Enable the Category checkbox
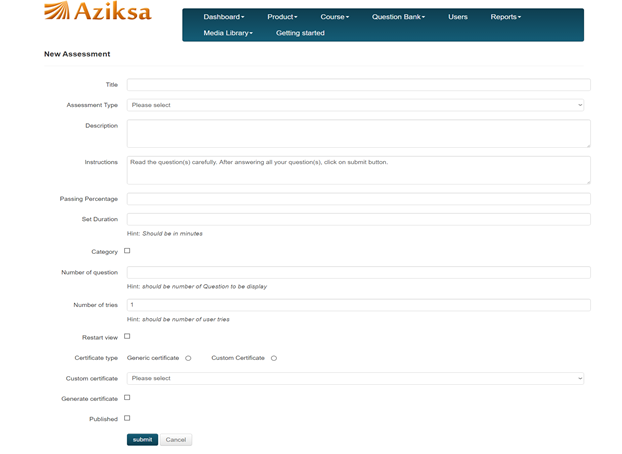Image resolution: width=622 pixels, height=454 pixels. [127, 251]
